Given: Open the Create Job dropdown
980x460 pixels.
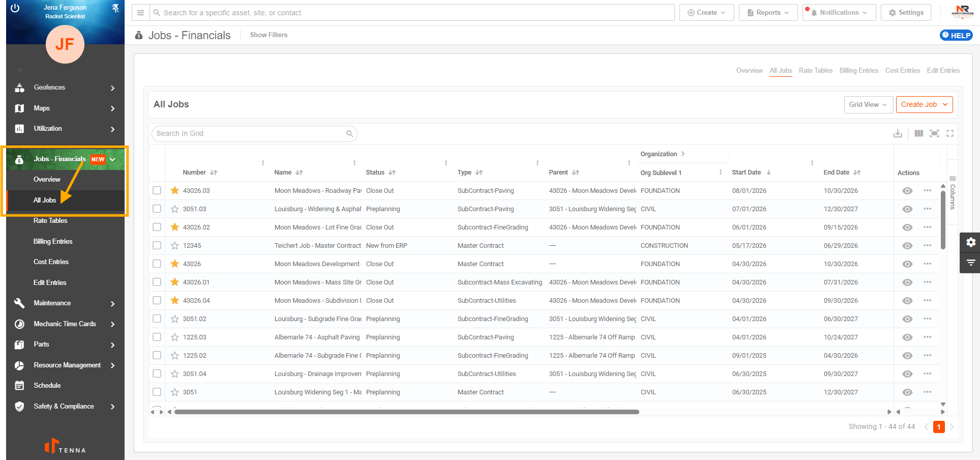Looking at the screenshot, I should (924, 105).
